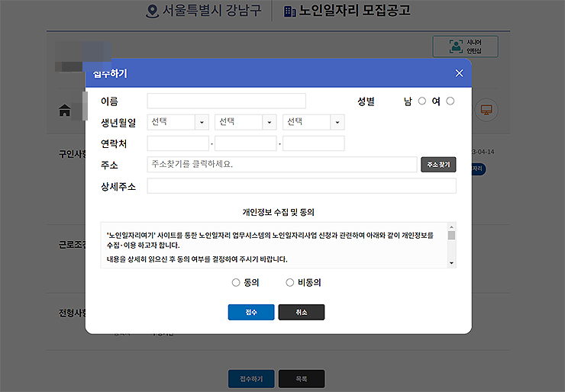Click the privacy text scrollbar down arrow
This screenshot has width=565, height=392.
pos(451,263)
